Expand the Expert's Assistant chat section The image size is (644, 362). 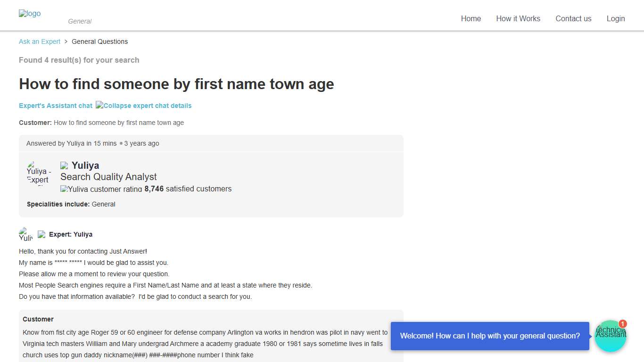coord(55,105)
